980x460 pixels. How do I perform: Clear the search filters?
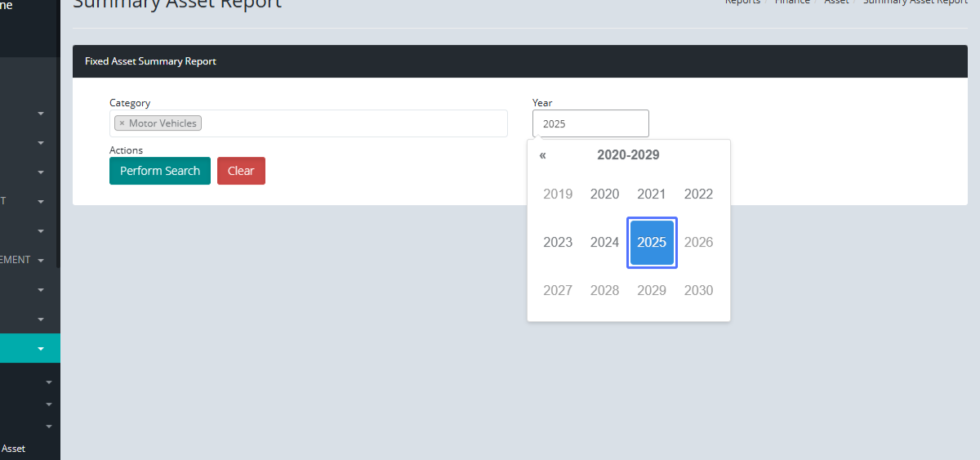pyautogui.click(x=241, y=171)
